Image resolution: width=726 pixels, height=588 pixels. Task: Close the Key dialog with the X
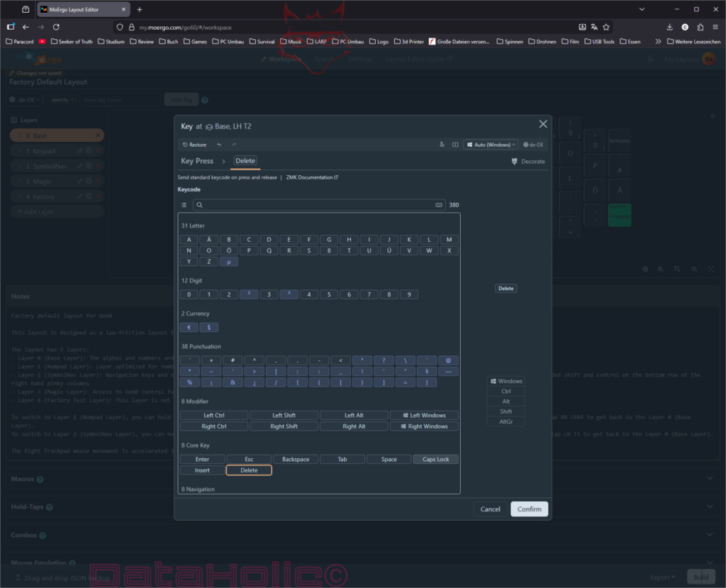click(543, 124)
